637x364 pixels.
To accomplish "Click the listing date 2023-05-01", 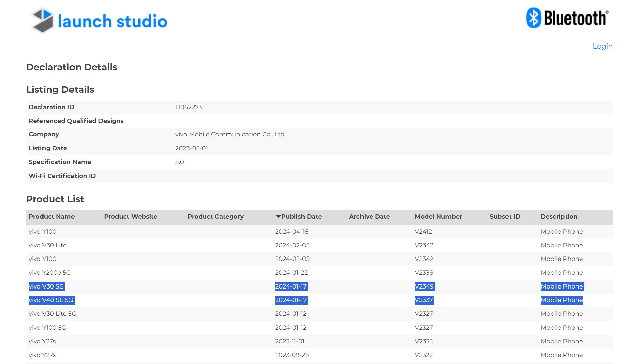I will [x=192, y=148].
